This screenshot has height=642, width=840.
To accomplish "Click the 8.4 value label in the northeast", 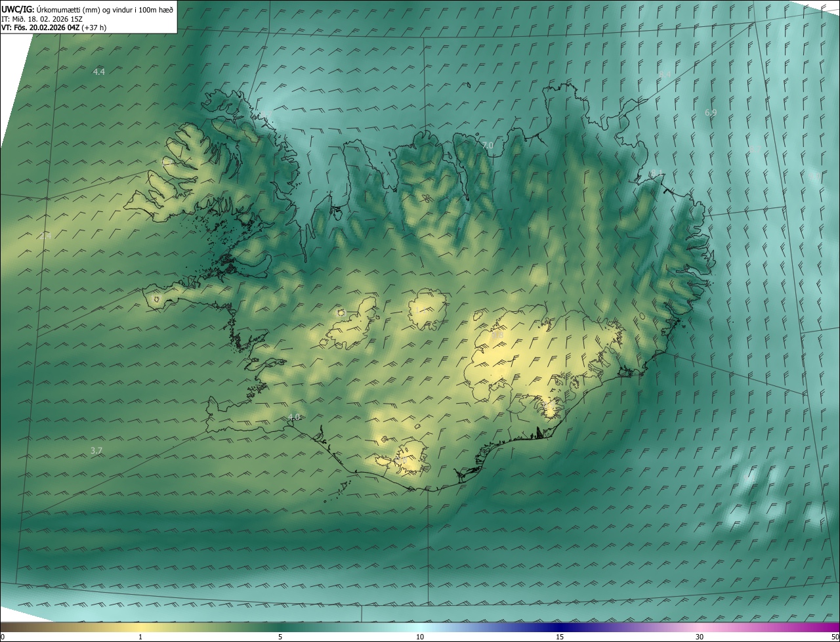I will click(665, 74).
